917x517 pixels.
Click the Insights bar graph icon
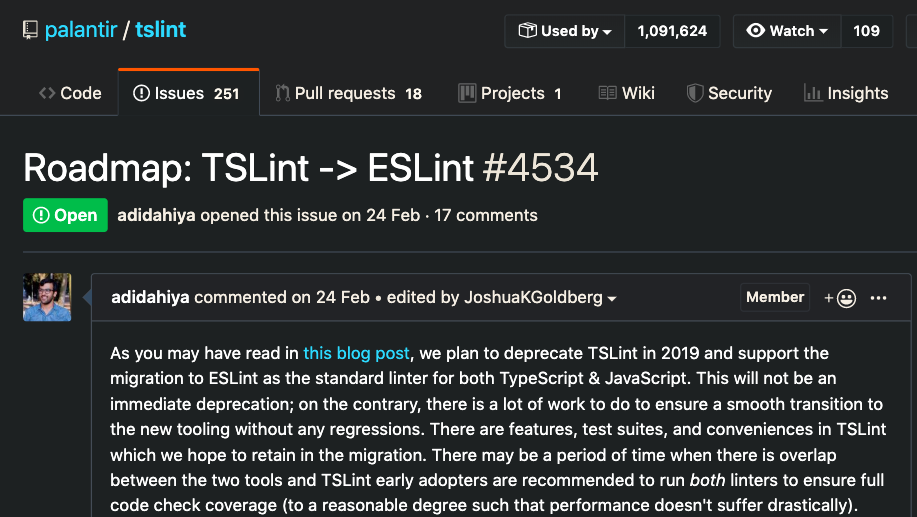tap(813, 93)
